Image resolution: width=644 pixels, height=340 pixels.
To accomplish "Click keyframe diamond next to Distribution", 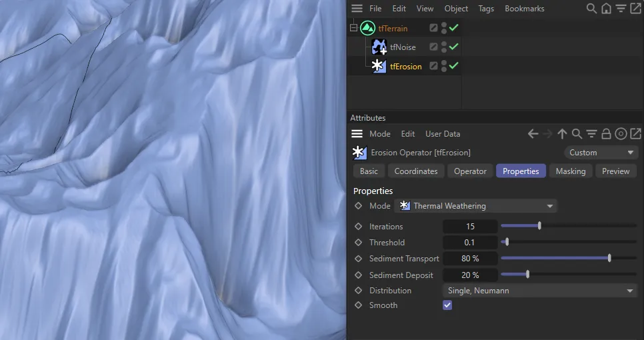I will click(358, 290).
